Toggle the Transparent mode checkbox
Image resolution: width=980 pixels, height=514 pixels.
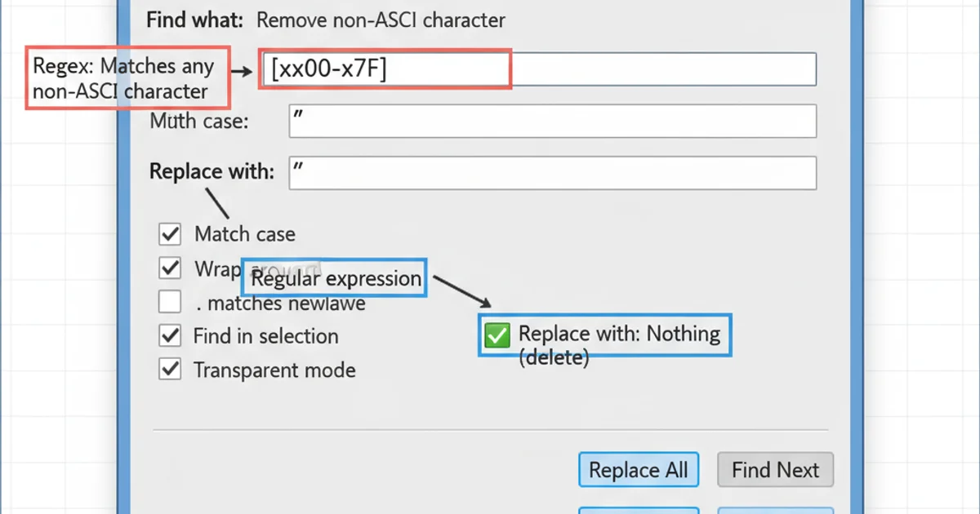170,369
